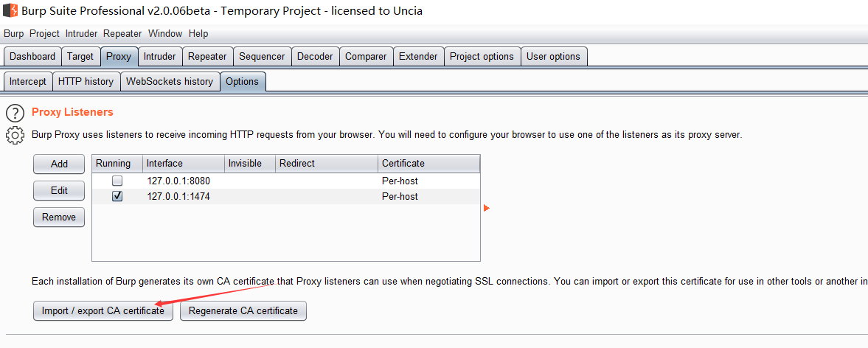Open Proxy Listeners settings gear icon
The image size is (868, 348).
point(15,136)
